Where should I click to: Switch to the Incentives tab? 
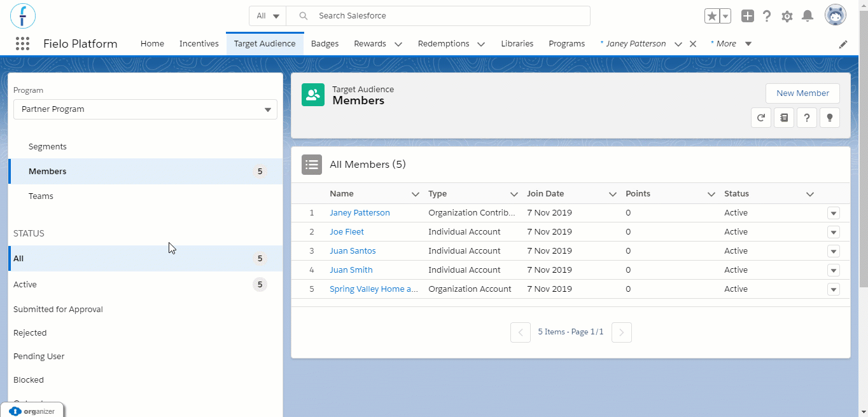tap(199, 44)
